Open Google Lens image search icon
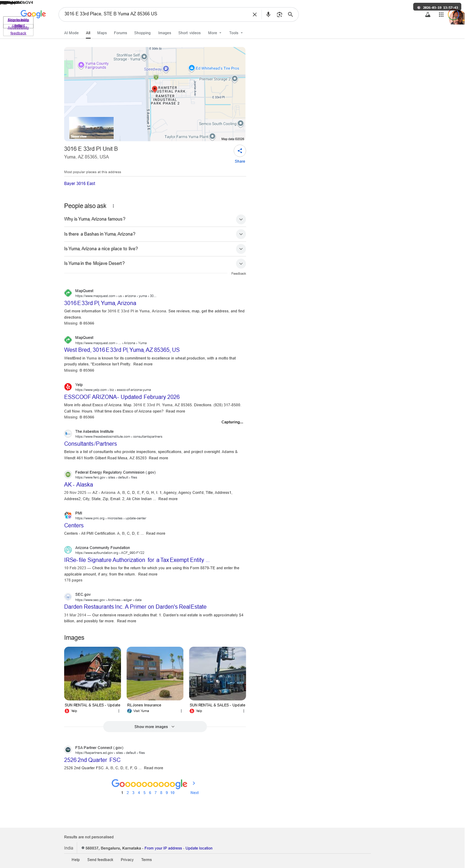 [x=279, y=15]
